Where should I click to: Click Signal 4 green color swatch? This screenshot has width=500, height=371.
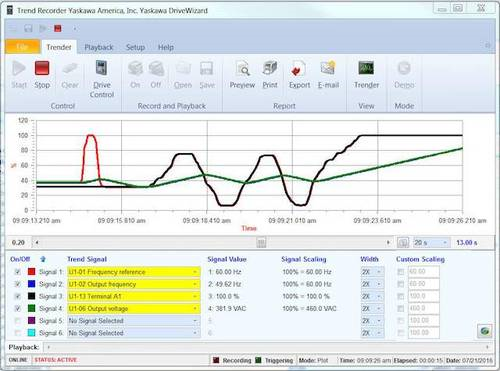(32, 309)
